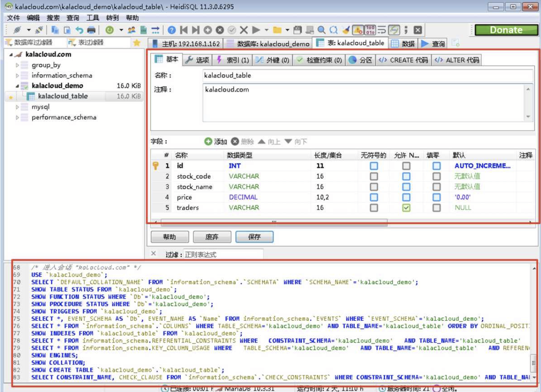Image resolution: width=541 pixels, height=392 pixels.
Task: Click the 废弃 button
Action: [212, 237]
